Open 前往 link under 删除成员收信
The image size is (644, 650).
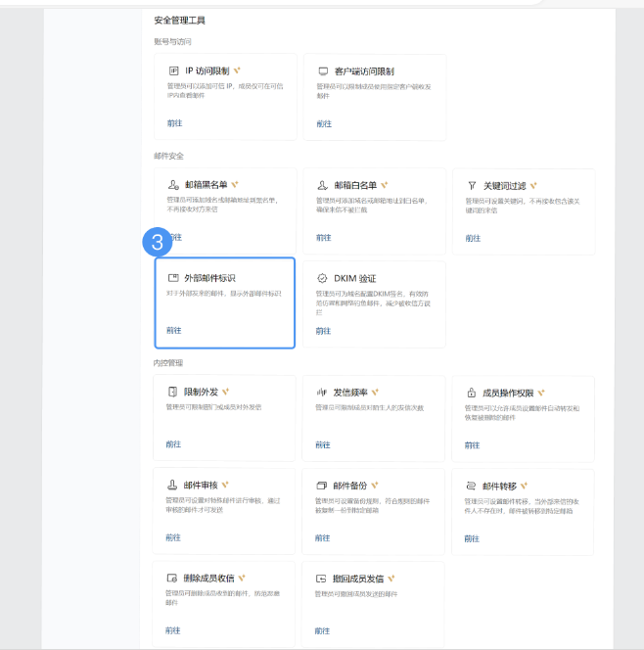click(x=173, y=630)
